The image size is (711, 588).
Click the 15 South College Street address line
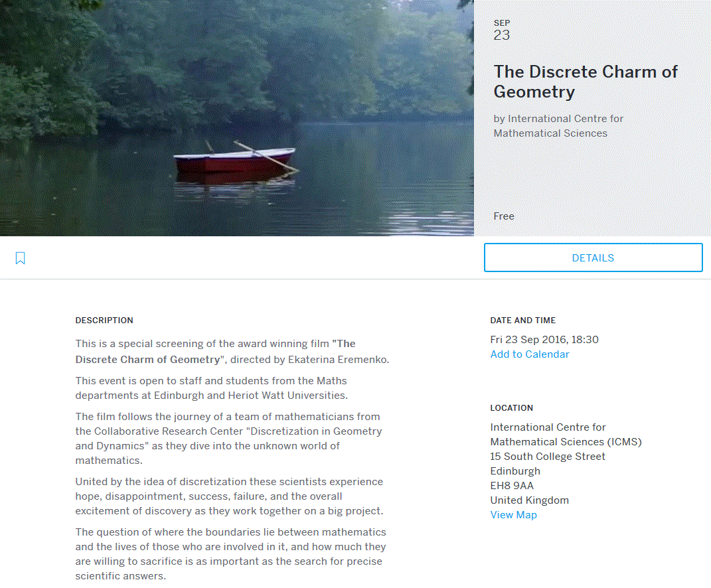548,457
